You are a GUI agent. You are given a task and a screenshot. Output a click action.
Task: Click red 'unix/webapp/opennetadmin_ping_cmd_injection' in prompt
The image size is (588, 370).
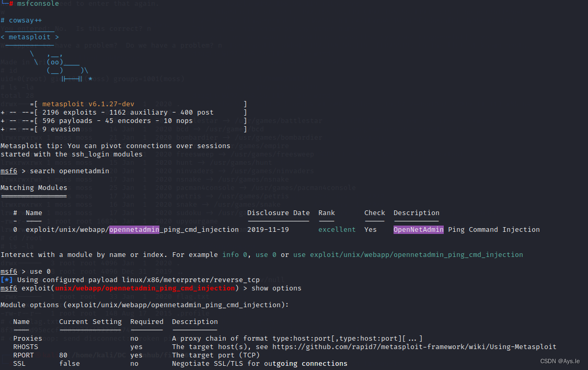click(145, 288)
